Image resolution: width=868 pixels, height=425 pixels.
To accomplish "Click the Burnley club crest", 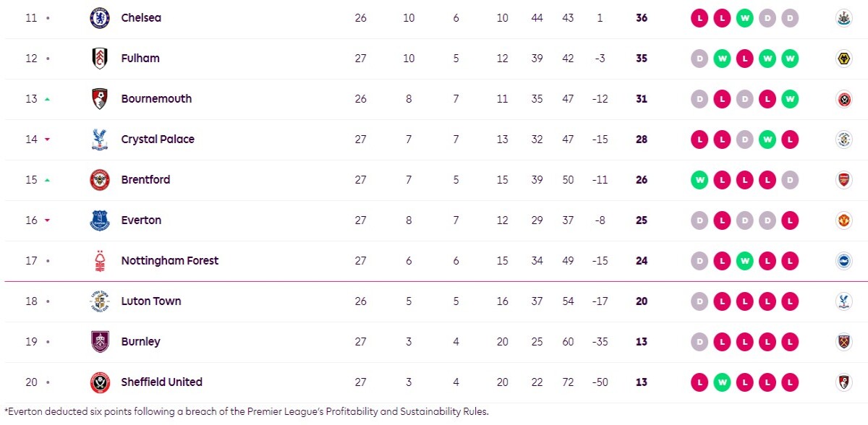I will click(100, 342).
